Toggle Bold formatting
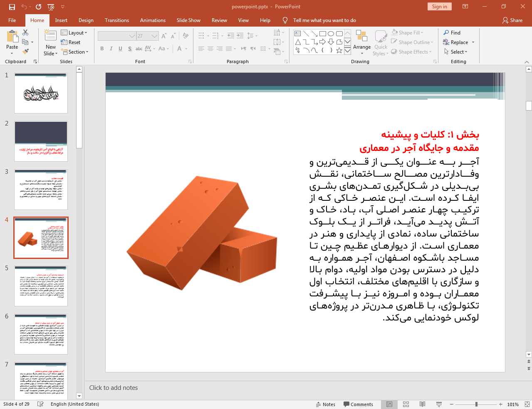This screenshot has height=409, width=532. [x=102, y=49]
